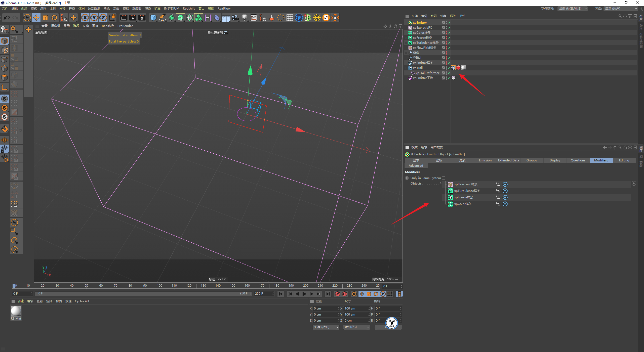Image resolution: width=644 pixels, height=352 pixels.
Task: Remove xpFlowField样条 from the modifiers list
Action: (505, 185)
